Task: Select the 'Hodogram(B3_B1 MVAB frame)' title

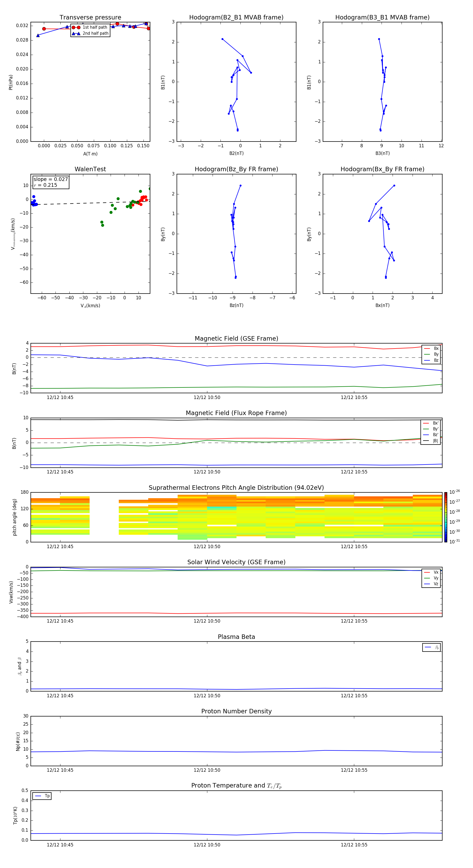Action: click(x=382, y=18)
